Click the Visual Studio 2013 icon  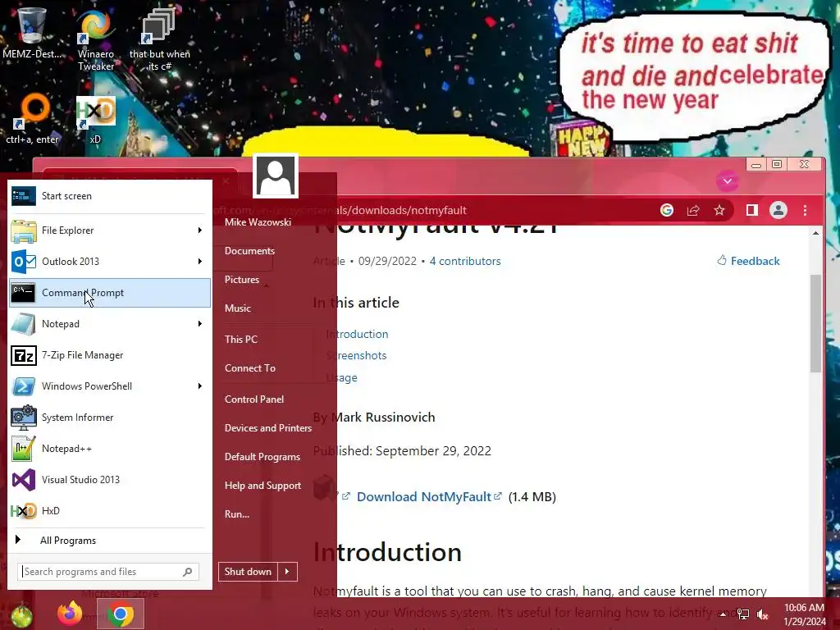point(24,479)
